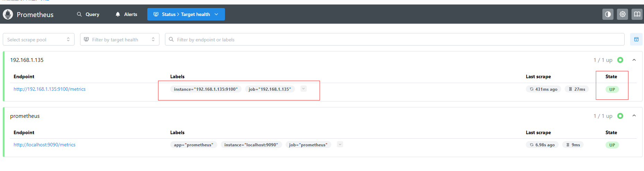Viewport: 644px width, 171px height.
Task: Open settings gear in header
Action: click(623, 14)
